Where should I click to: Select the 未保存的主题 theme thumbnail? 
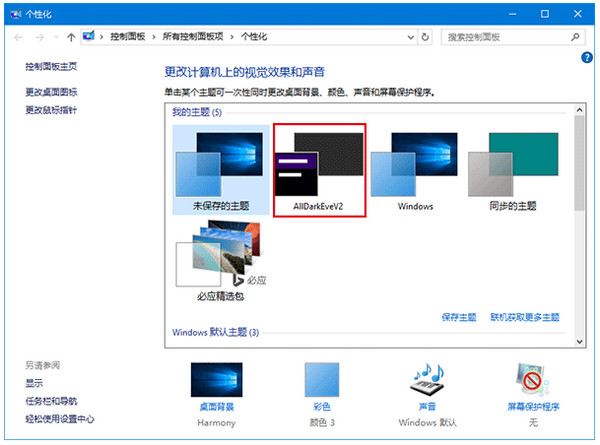coord(220,170)
